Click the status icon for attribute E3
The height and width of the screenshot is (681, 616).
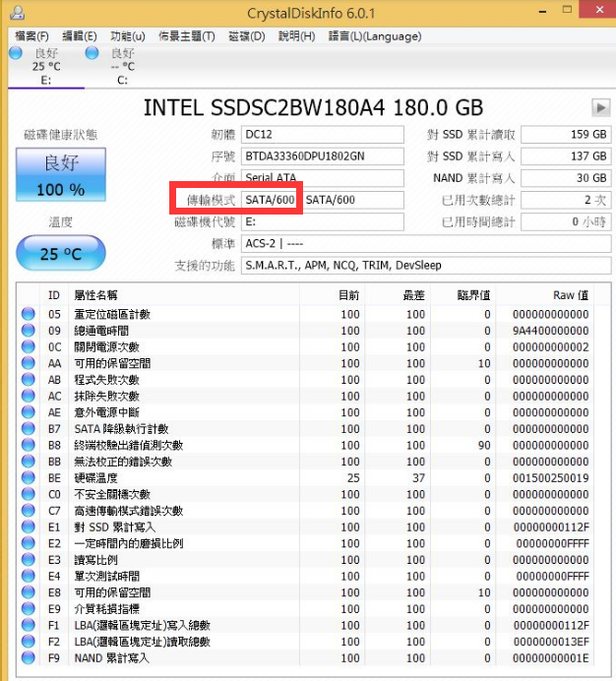pos(29,559)
